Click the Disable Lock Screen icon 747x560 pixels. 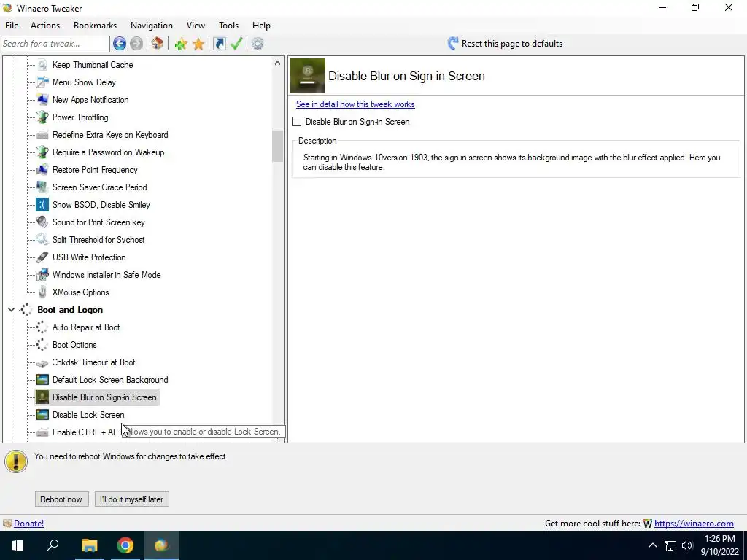click(42, 415)
